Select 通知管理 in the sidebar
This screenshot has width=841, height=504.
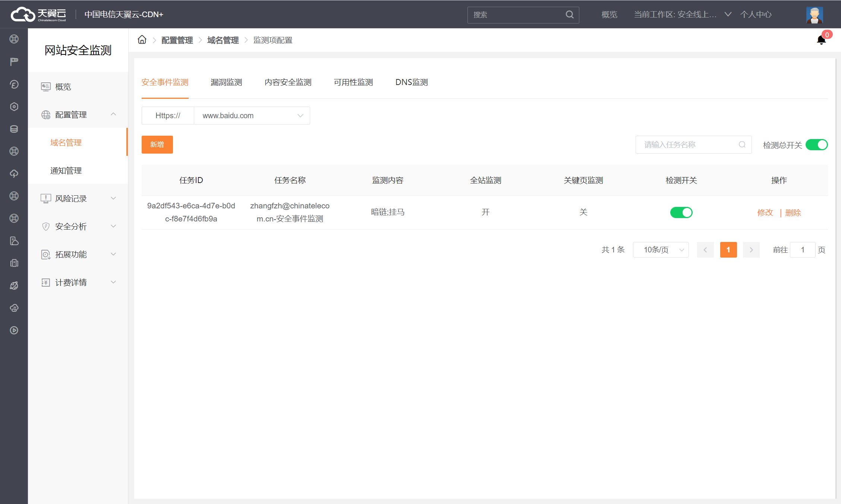click(x=66, y=171)
